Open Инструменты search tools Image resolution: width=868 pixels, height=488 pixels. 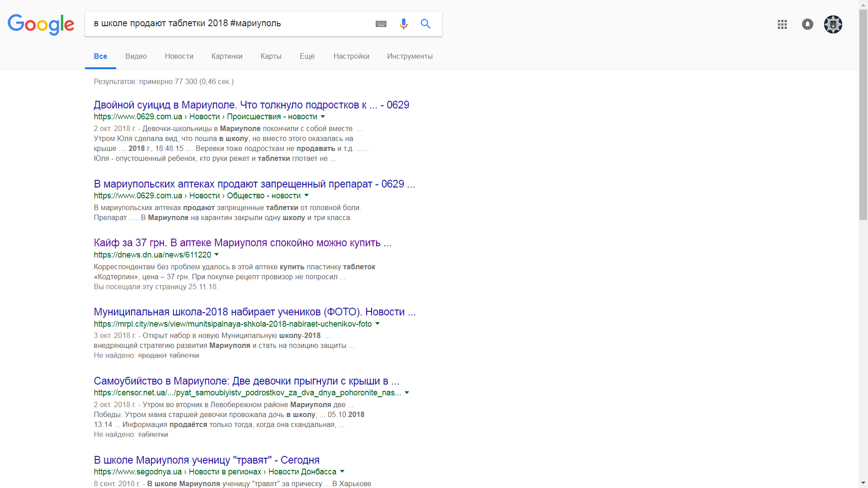click(x=410, y=56)
